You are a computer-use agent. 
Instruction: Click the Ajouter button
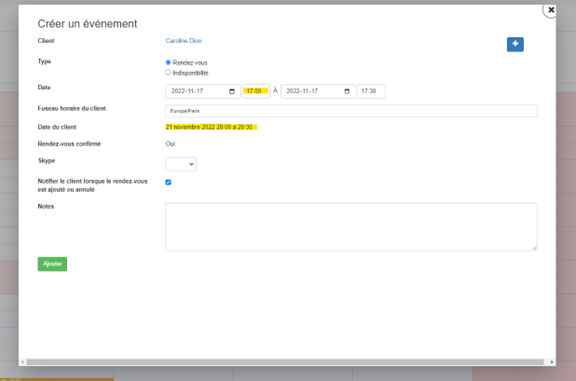pos(52,264)
